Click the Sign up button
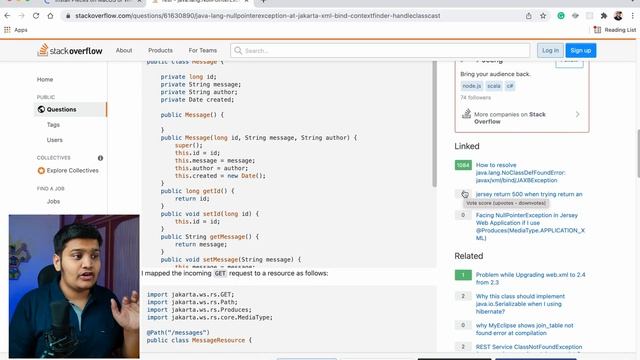 [580, 50]
